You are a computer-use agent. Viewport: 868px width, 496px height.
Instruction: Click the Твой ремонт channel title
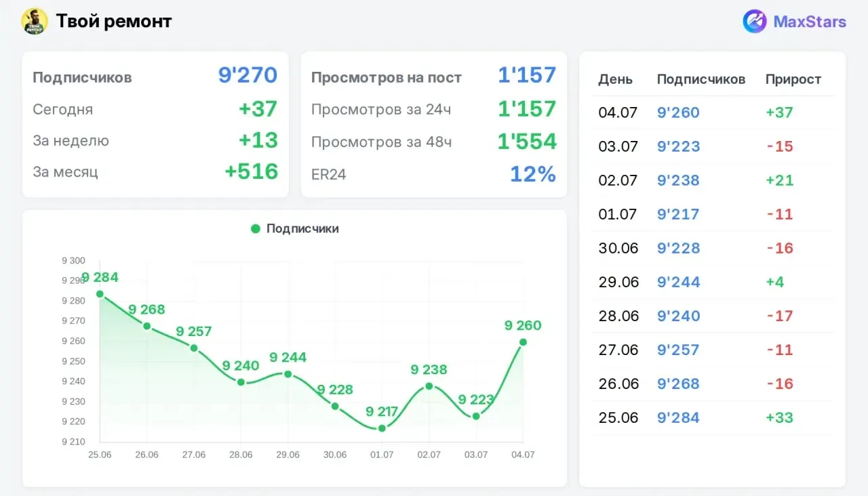pos(114,22)
